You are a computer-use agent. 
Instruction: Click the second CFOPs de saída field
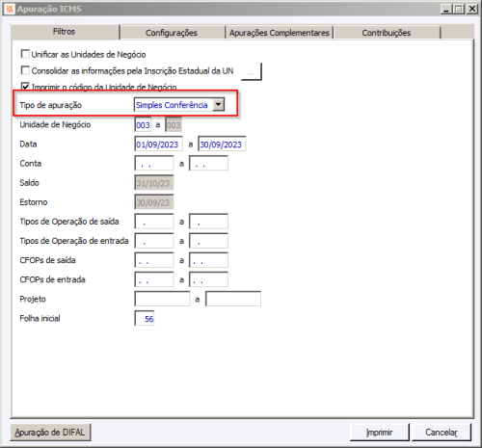coord(208,260)
